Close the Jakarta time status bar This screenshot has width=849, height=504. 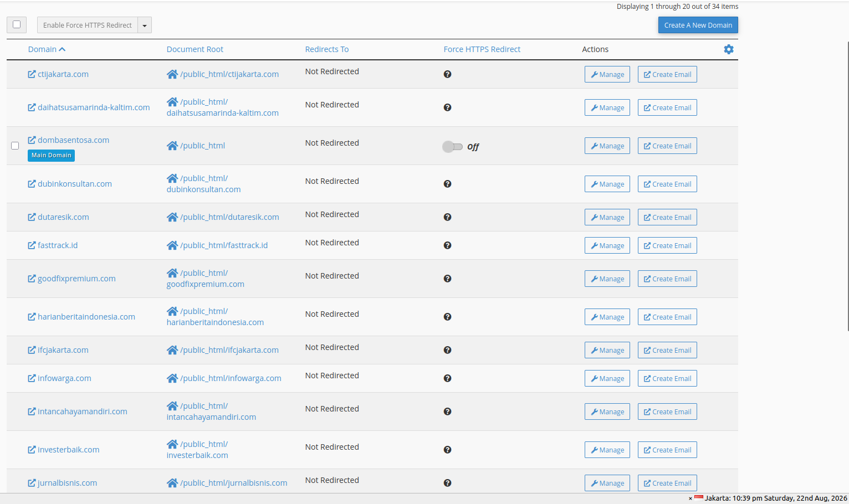(691, 498)
